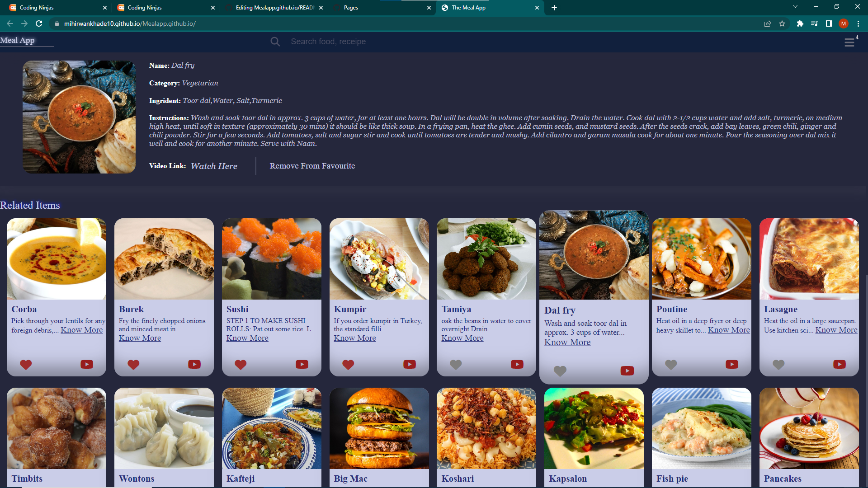Bookmark the page with the star icon
This screenshot has width=868, height=488.
coord(783,23)
